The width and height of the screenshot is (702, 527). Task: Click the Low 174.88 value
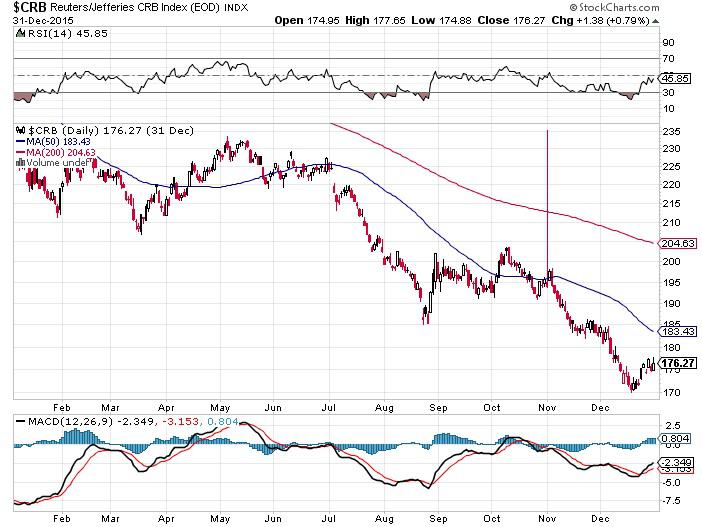click(x=441, y=21)
